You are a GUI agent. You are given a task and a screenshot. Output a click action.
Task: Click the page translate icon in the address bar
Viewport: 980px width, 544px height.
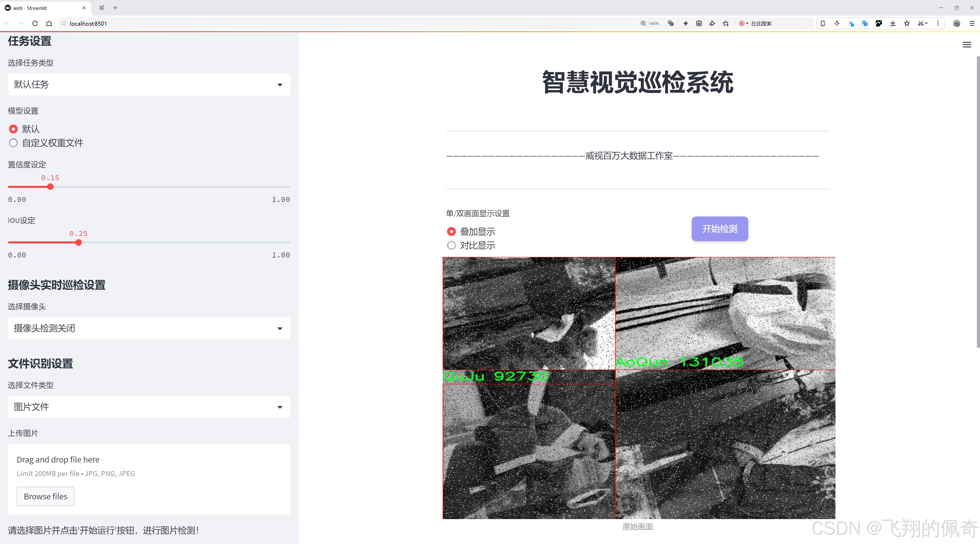point(670,23)
